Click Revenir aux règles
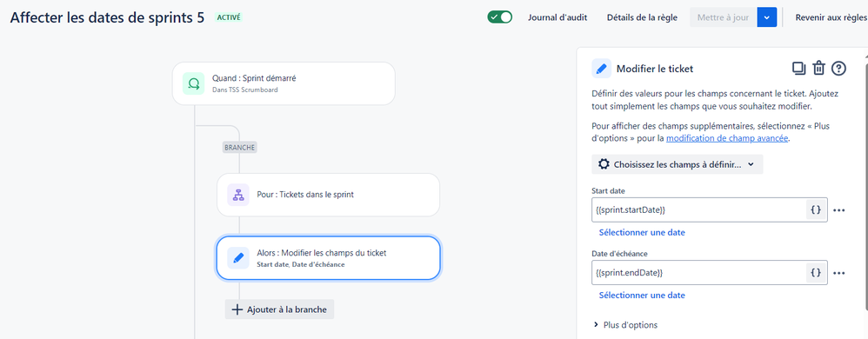The width and height of the screenshot is (868, 339). (x=831, y=17)
